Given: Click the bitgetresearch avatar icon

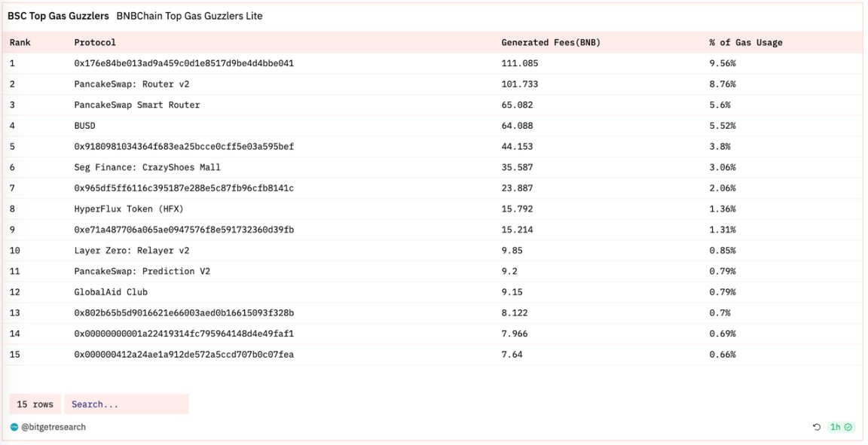Looking at the screenshot, I should coord(14,427).
